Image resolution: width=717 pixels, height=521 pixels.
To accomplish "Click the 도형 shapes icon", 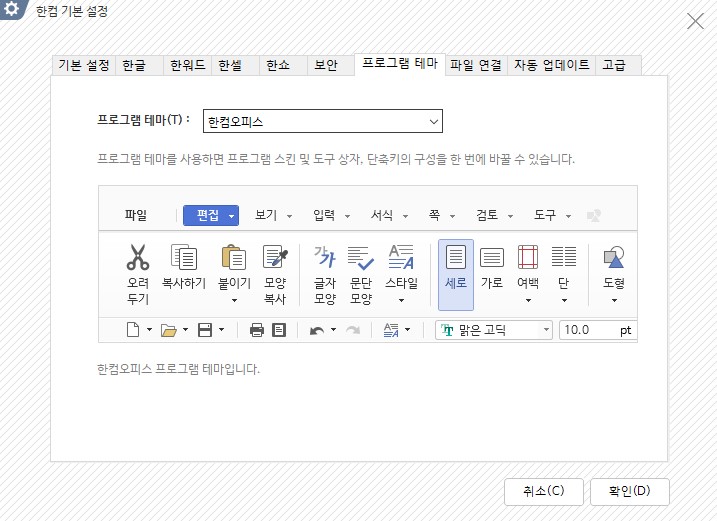I will coord(614,257).
